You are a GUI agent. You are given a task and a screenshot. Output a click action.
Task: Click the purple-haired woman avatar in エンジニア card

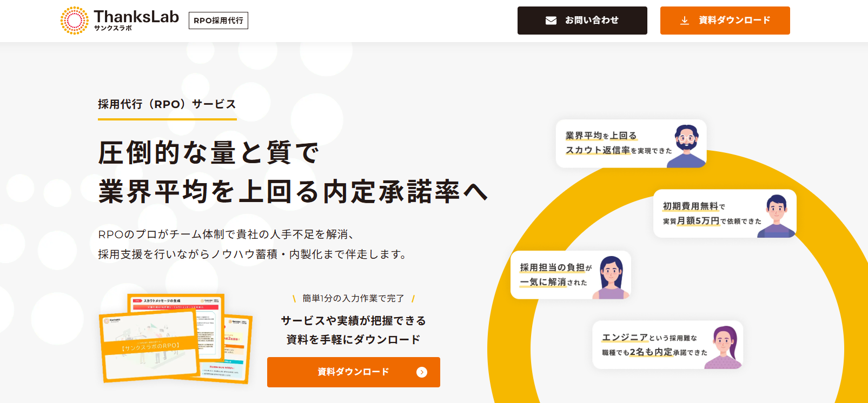tap(724, 347)
